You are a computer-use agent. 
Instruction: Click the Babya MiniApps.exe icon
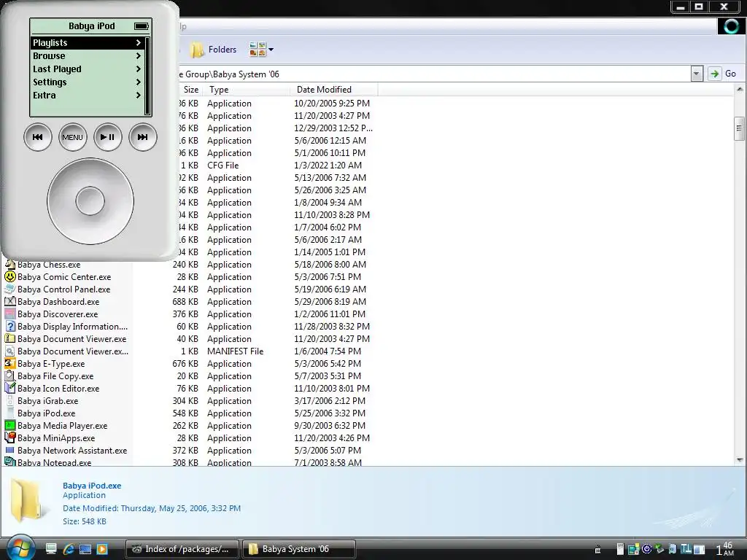(9, 437)
